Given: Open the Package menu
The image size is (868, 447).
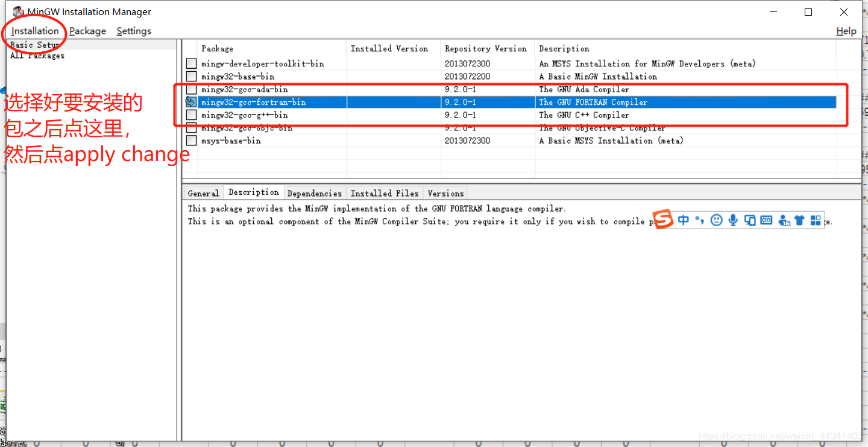Looking at the screenshot, I should pos(87,31).
